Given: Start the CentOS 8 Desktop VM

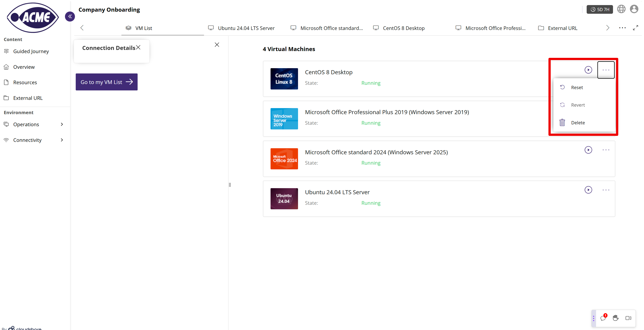Looking at the screenshot, I should click(x=588, y=70).
